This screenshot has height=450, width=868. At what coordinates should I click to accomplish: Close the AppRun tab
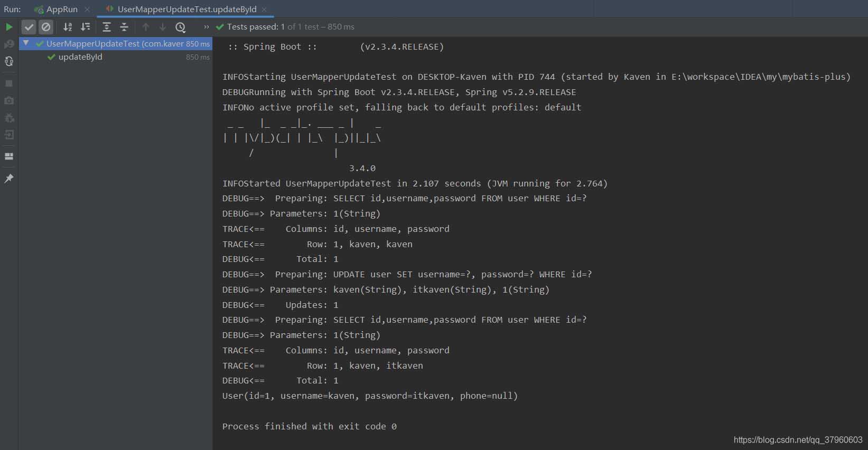87,9
